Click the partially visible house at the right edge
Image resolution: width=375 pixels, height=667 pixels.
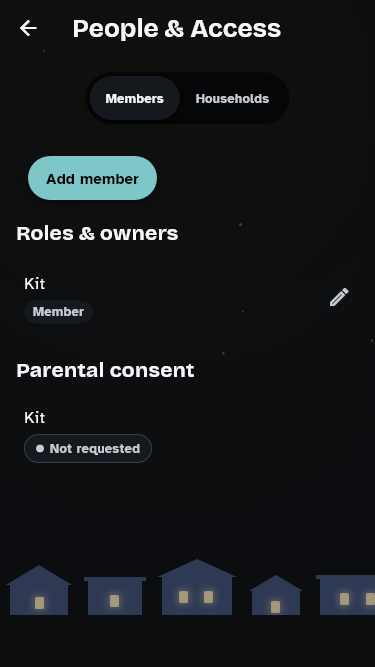click(345, 595)
